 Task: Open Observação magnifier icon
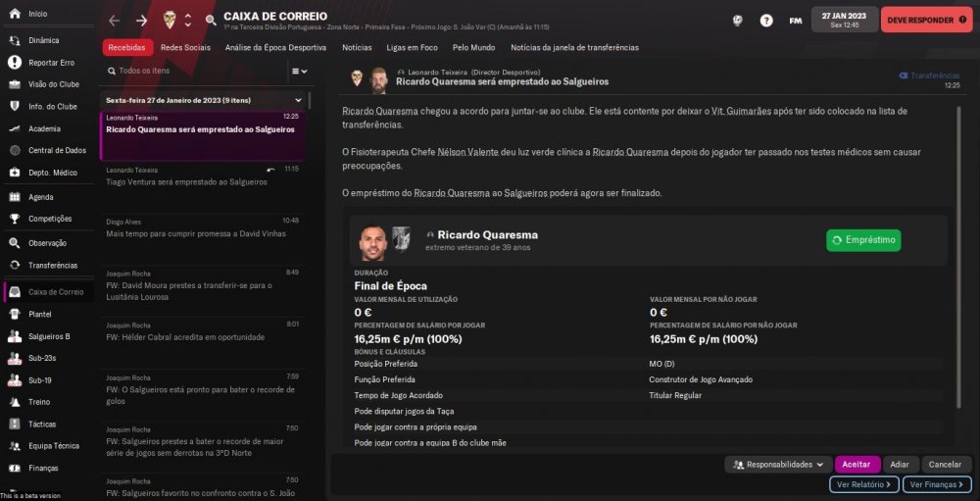tap(15, 243)
